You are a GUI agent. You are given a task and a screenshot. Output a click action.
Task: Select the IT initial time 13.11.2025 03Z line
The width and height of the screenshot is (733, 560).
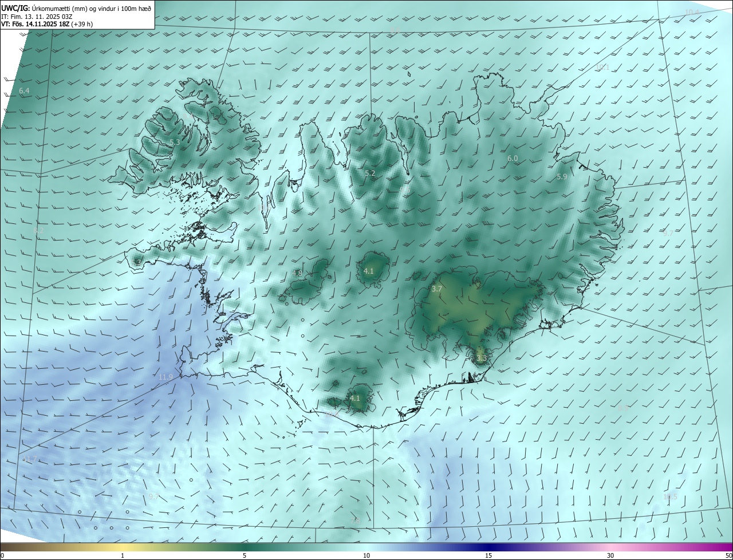[37, 17]
